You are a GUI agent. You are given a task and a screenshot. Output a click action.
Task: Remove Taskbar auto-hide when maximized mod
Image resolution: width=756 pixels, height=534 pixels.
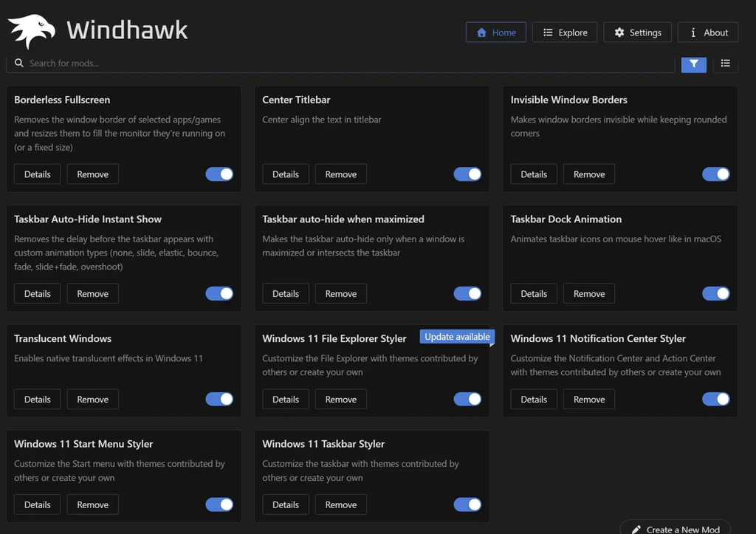coord(341,293)
